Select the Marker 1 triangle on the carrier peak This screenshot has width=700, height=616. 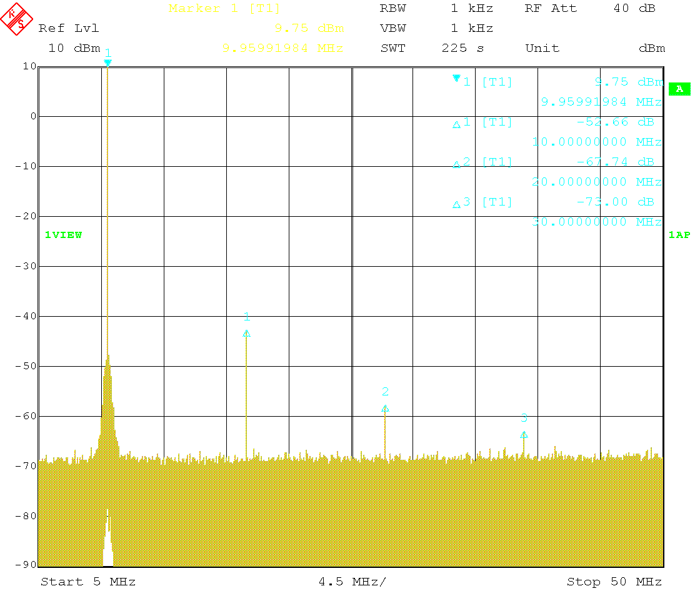[x=107, y=62]
